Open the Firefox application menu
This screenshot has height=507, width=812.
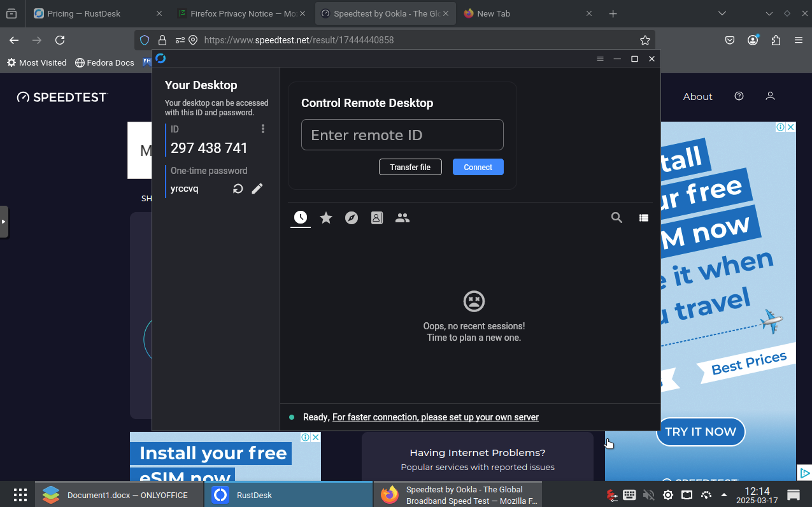799,40
